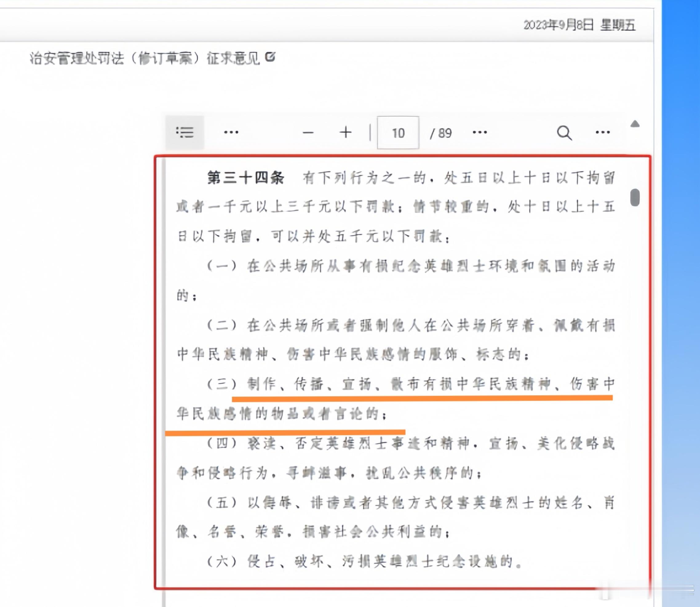700x607 pixels.
Task: Click the line 像、名誉、荣誉，损害社会公共利益的
Action: tap(313, 532)
